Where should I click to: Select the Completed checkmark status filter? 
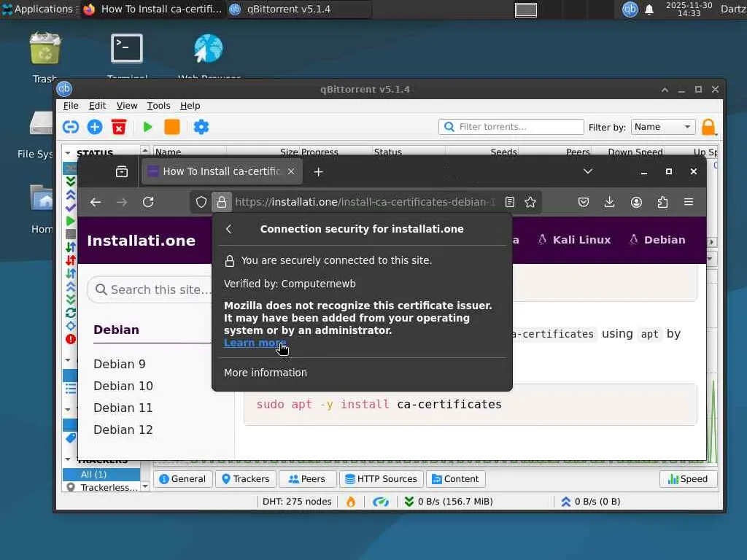point(71,208)
